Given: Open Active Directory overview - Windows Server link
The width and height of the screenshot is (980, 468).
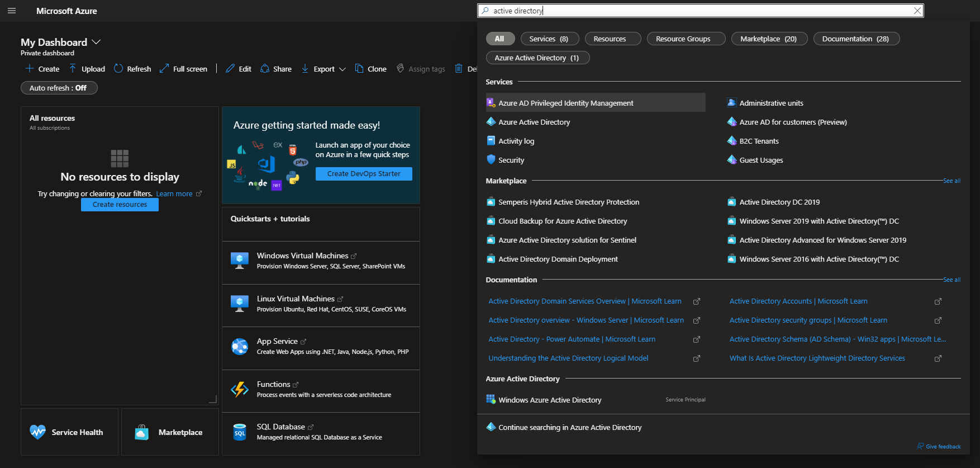Looking at the screenshot, I should coord(586,320).
